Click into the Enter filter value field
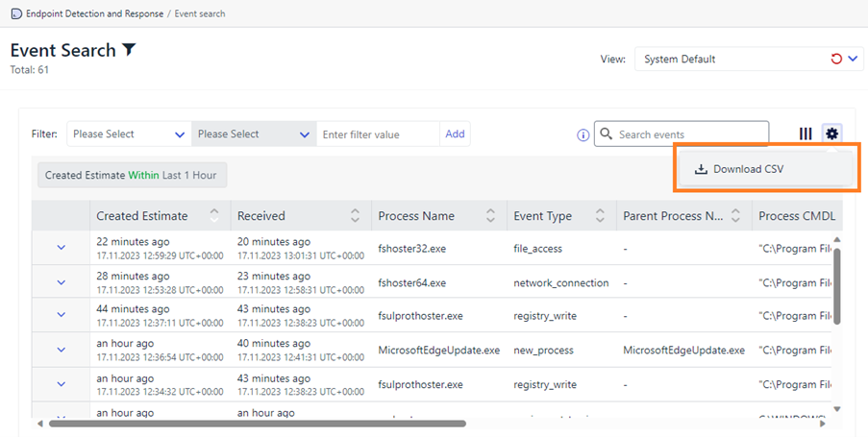Screen dimensions: 868x437 click(x=378, y=134)
